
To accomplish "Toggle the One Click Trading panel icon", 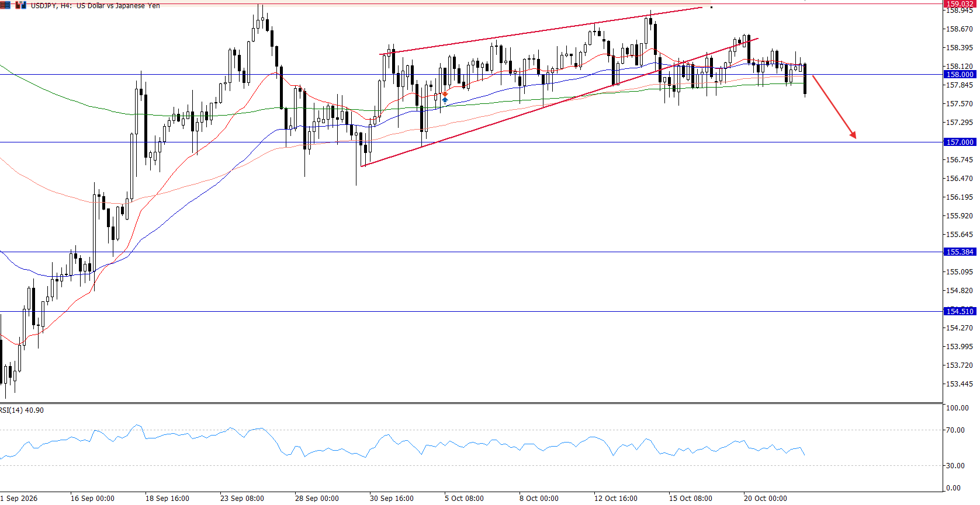I will click(21, 5).
